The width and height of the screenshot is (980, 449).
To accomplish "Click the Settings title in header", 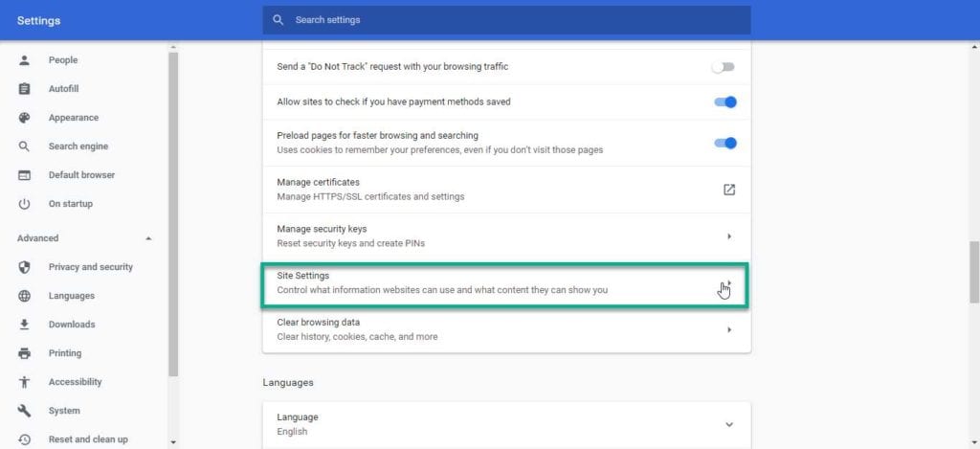I will pos(38,21).
